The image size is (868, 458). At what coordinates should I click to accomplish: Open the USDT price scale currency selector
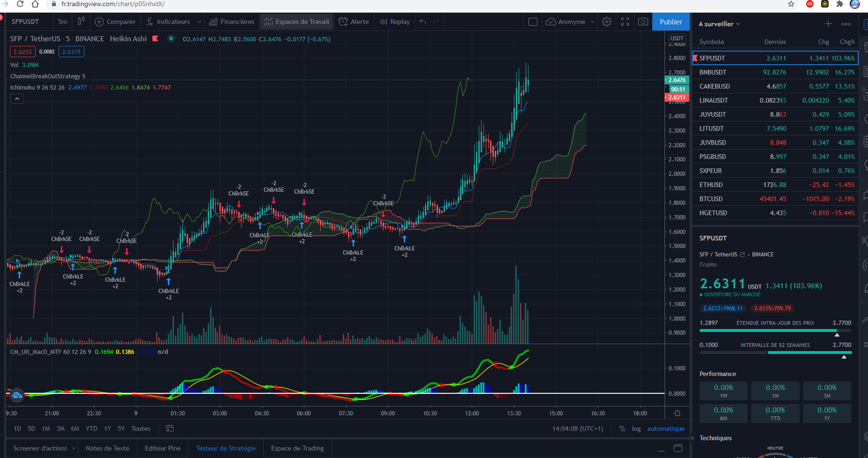(x=677, y=38)
